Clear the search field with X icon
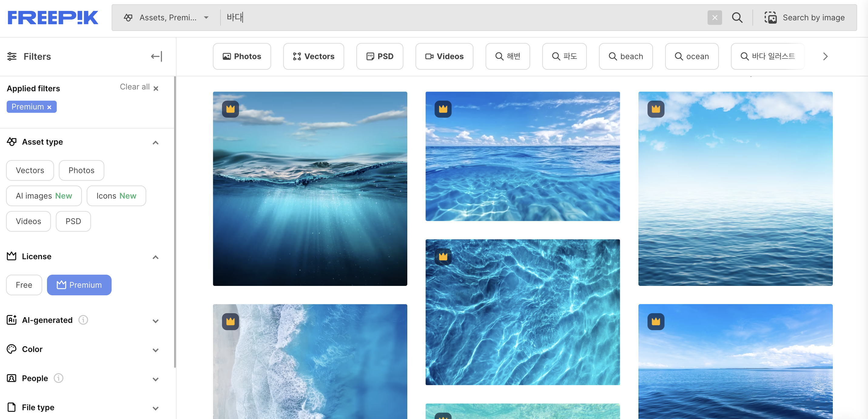Screen dimensions: 868x419 click(714, 18)
